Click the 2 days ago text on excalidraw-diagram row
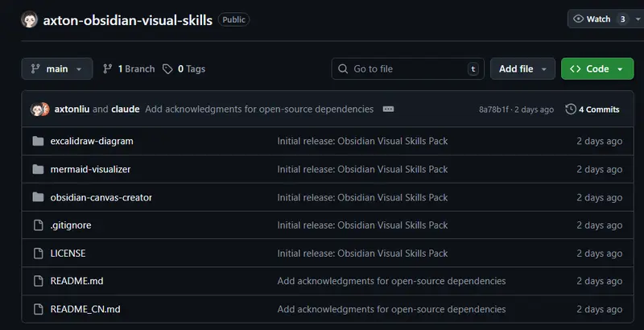Image resolution: width=644 pixels, height=330 pixels. click(599, 141)
